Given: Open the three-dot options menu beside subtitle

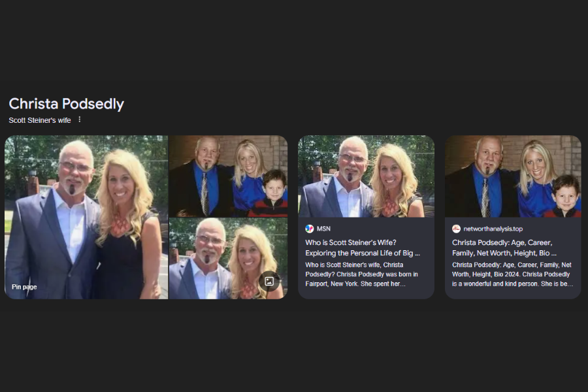Looking at the screenshot, I should [80, 120].
